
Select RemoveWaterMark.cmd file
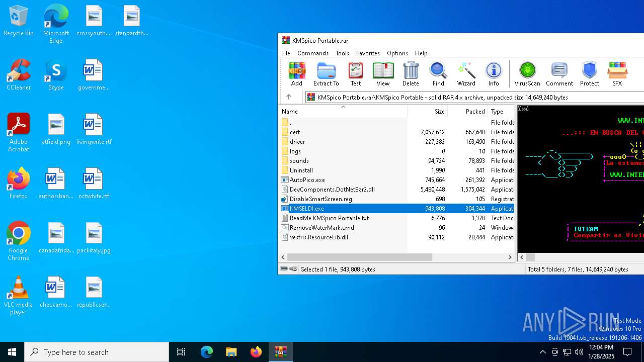[396, 227]
